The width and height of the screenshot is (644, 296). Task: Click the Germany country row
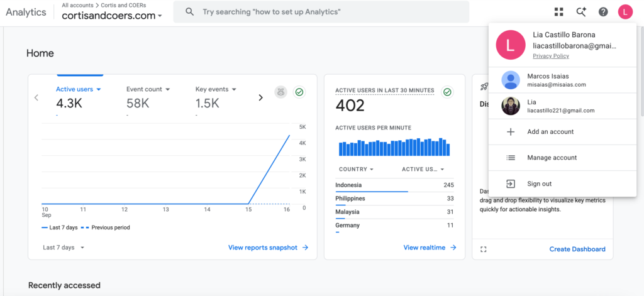394,226
